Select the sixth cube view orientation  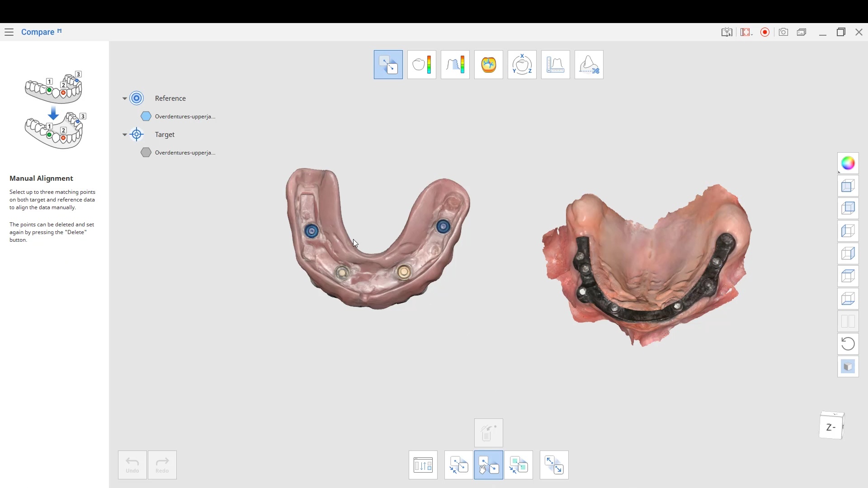click(x=848, y=299)
